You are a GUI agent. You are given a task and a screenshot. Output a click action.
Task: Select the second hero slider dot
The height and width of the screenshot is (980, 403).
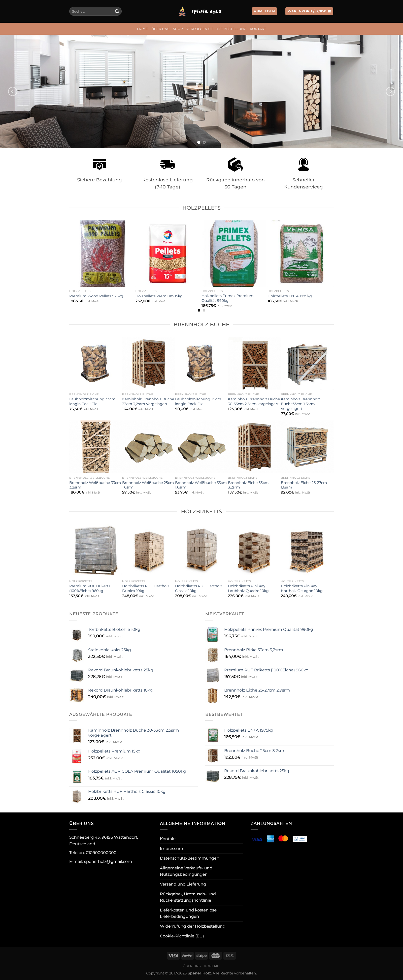[204, 142]
